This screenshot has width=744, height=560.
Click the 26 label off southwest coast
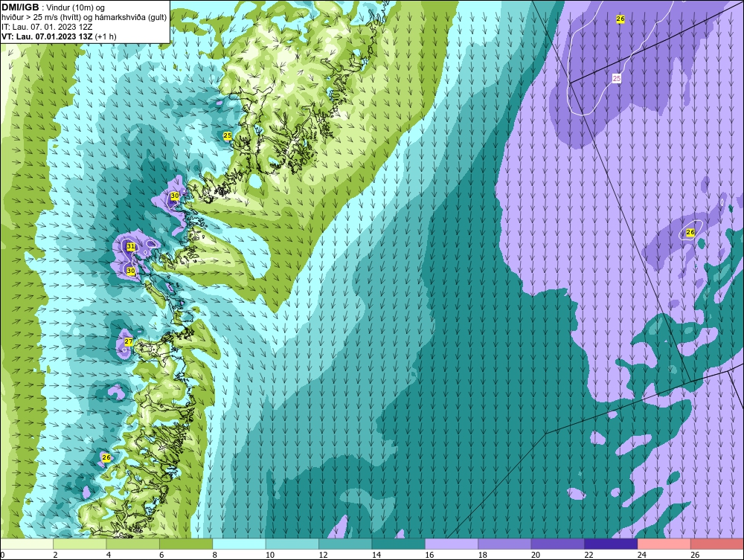(x=106, y=457)
